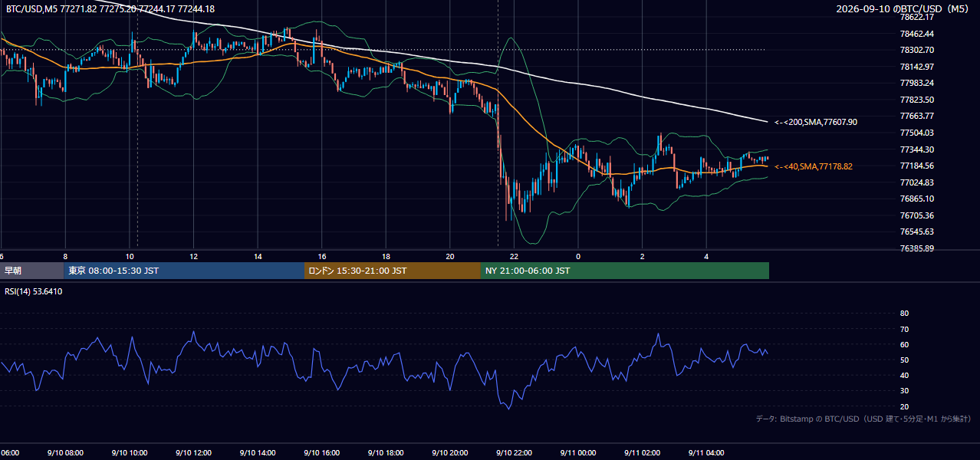Click price axis label 76705.36

click(x=916, y=215)
